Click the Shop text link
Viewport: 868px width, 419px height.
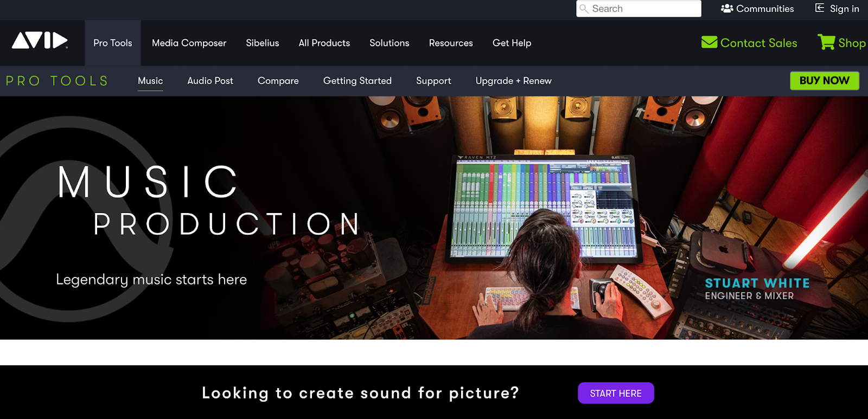click(x=852, y=43)
